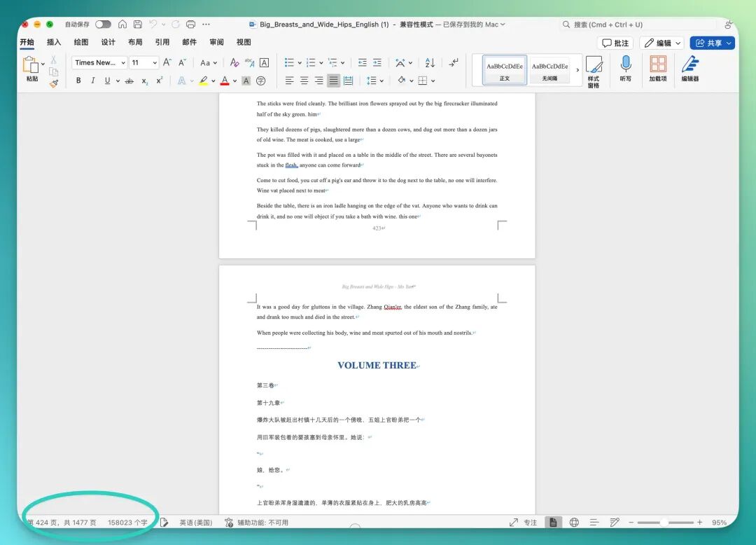Sort text A to Z
The image size is (756, 545).
point(430,62)
